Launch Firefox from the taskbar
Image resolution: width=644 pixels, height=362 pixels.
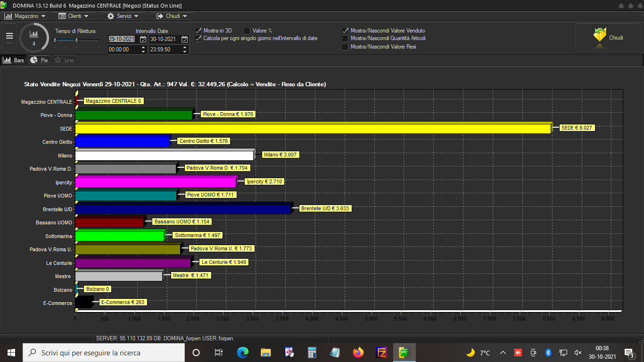358,353
